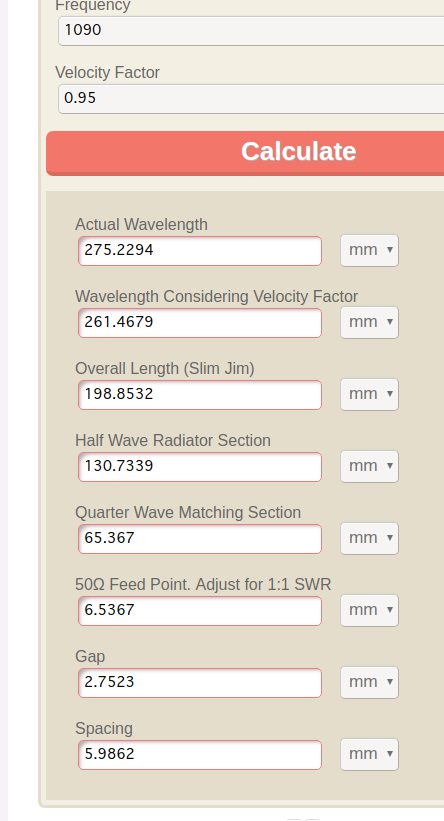Expand the Gap unit dropdown
444x821 pixels.
(370, 682)
